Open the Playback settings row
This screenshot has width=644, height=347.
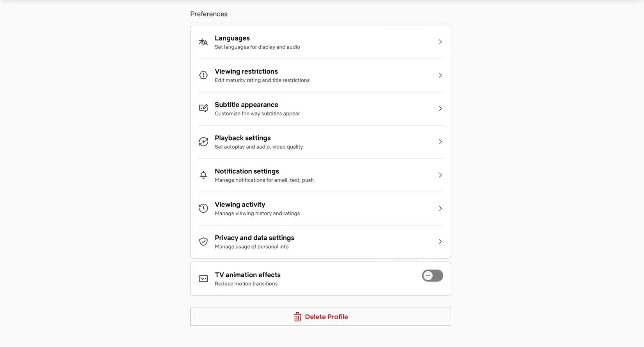point(320,142)
